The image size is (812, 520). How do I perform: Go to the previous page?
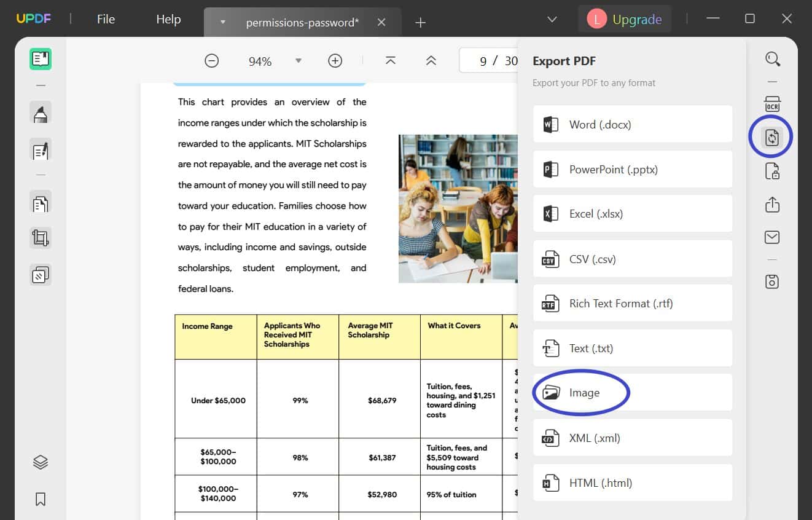[x=431, y=60]
